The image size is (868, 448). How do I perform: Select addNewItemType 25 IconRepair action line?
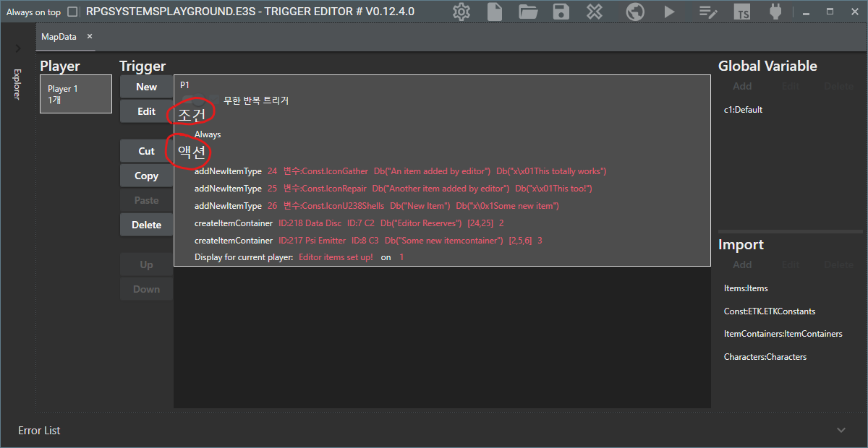tap(393, 189)
